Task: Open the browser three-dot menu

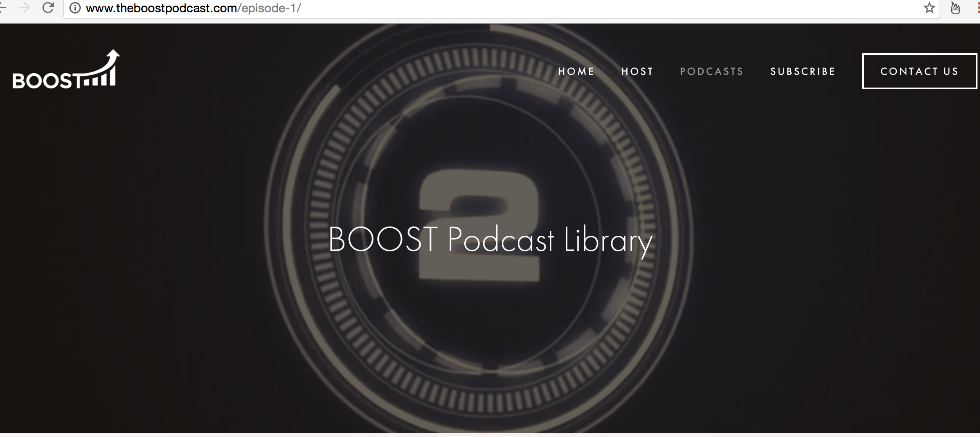Action: click(978, 8)
